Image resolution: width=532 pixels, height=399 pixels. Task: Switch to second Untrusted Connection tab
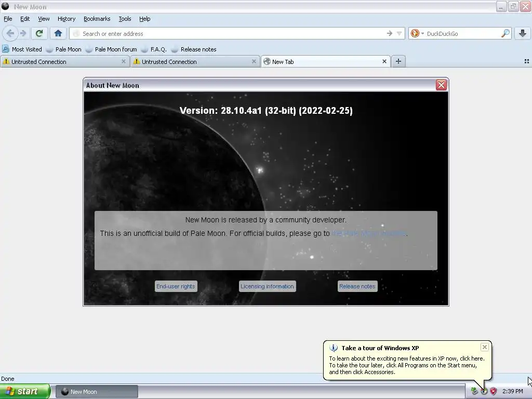195,62
